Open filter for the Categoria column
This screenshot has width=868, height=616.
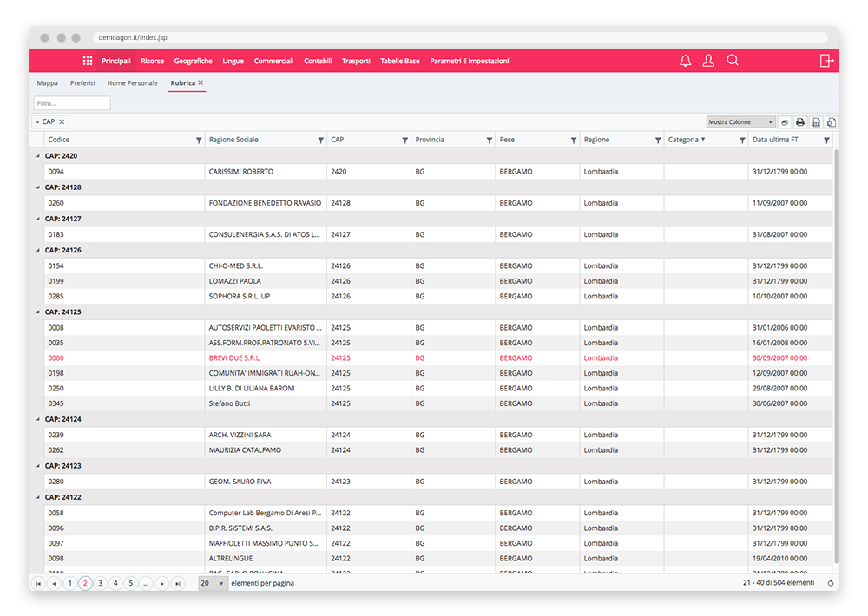pos(742,141)
